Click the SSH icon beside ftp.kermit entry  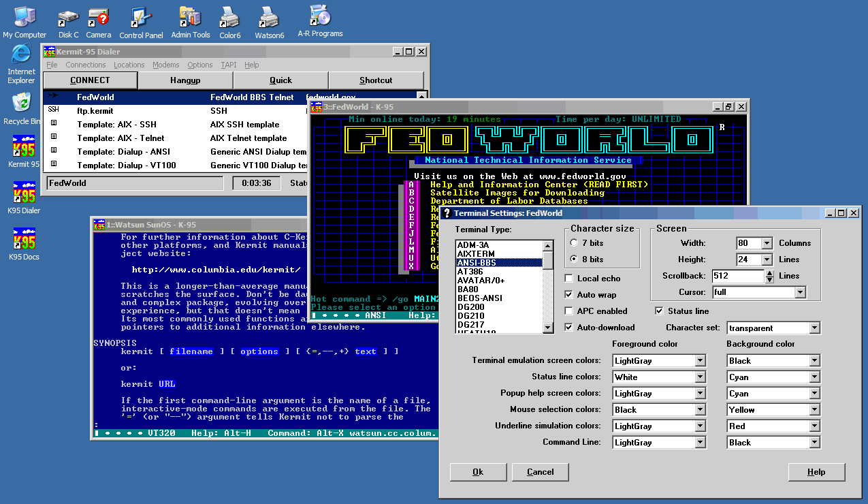tap(52, 110)
